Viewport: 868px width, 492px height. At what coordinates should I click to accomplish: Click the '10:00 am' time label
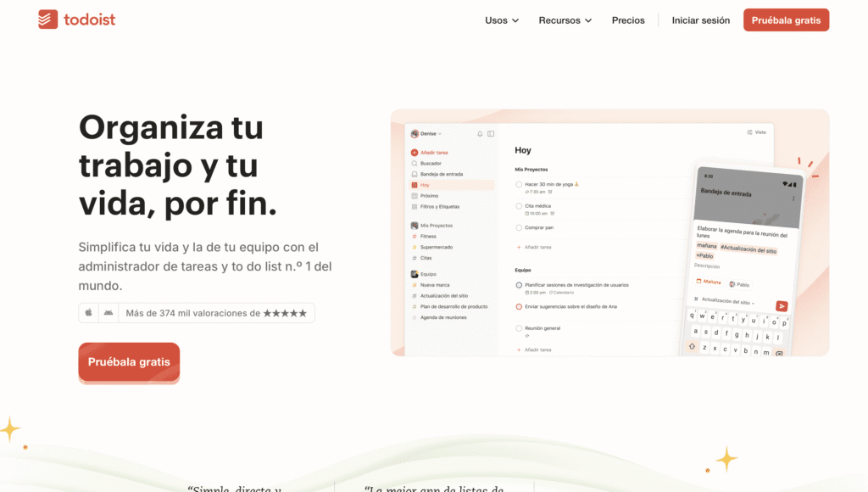(x=537, y=213)
